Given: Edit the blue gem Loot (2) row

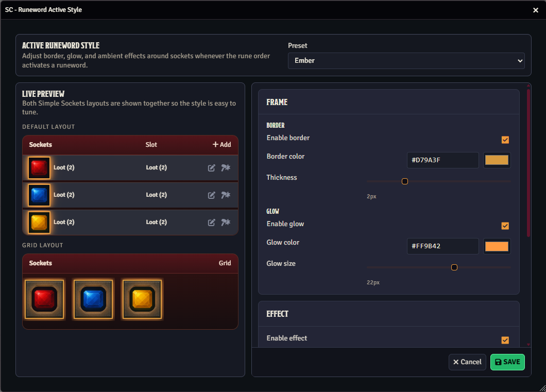Looking at the screenshot, I should 211,195.
